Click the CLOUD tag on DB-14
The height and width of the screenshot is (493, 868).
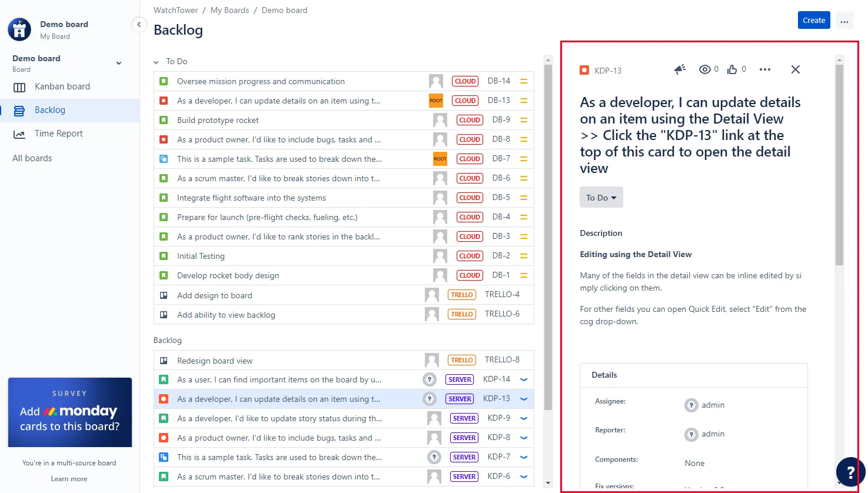465,81
